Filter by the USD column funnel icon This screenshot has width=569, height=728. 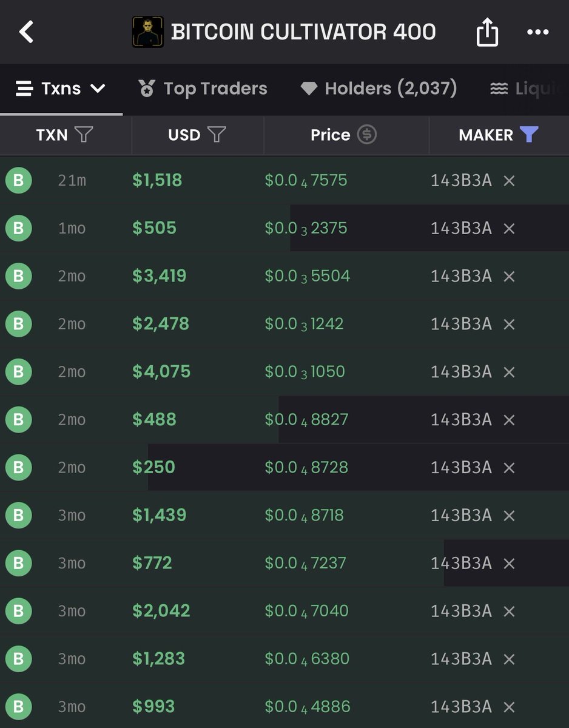217,135
